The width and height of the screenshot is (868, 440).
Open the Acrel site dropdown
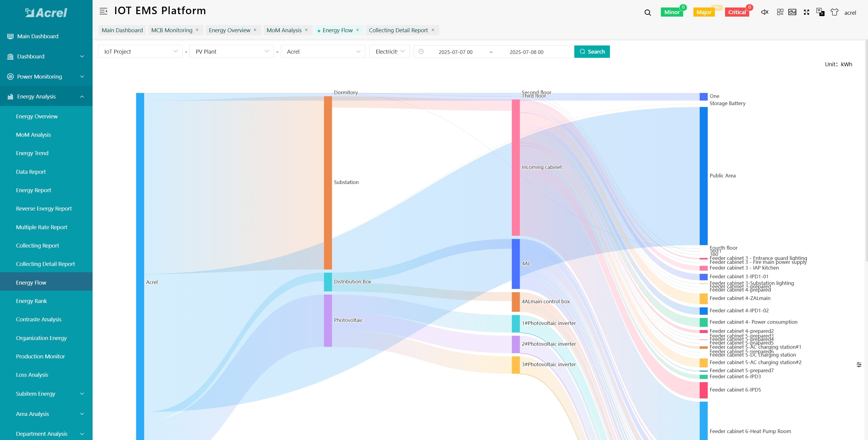tap(323, 51)
